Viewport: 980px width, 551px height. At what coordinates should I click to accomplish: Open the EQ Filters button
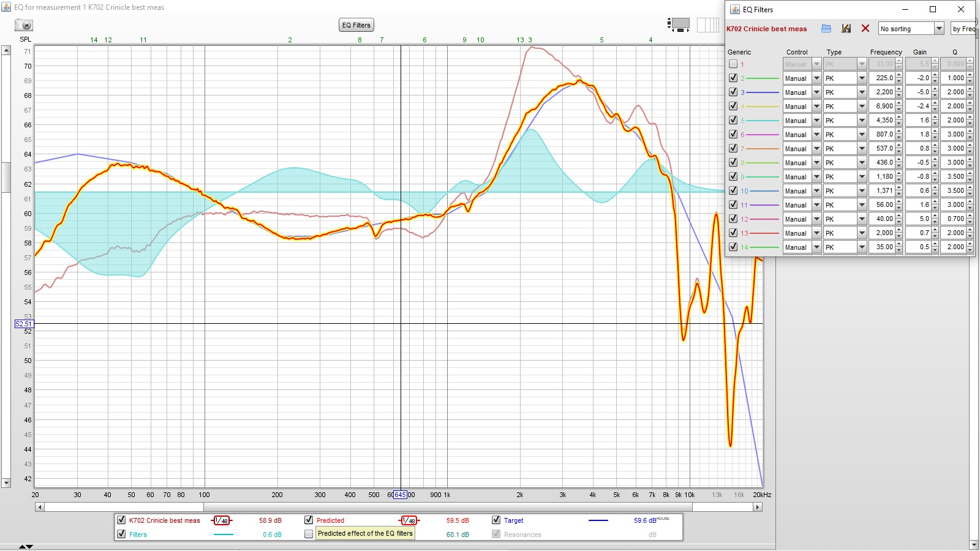[356, 25]
